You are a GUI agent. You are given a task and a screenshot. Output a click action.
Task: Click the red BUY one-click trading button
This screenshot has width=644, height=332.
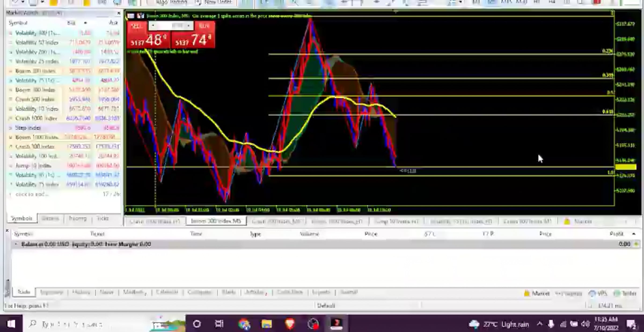tap(204, 26)
